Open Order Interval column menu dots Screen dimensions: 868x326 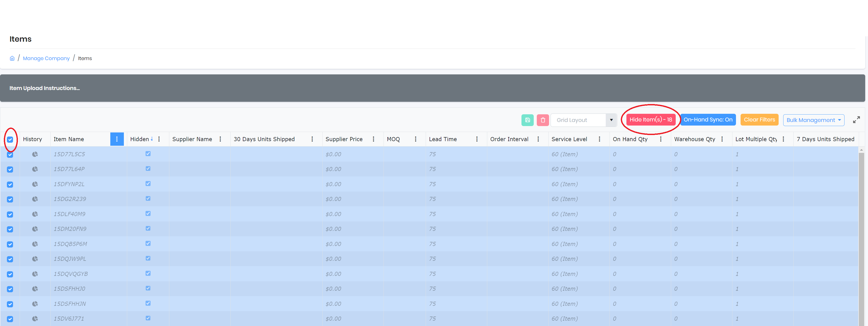coord(538,139)
